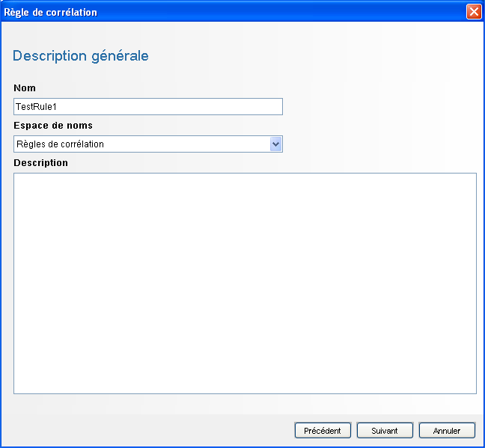
Task: Click the Règle de corrélation title bar text
Action: coord(50,13)
